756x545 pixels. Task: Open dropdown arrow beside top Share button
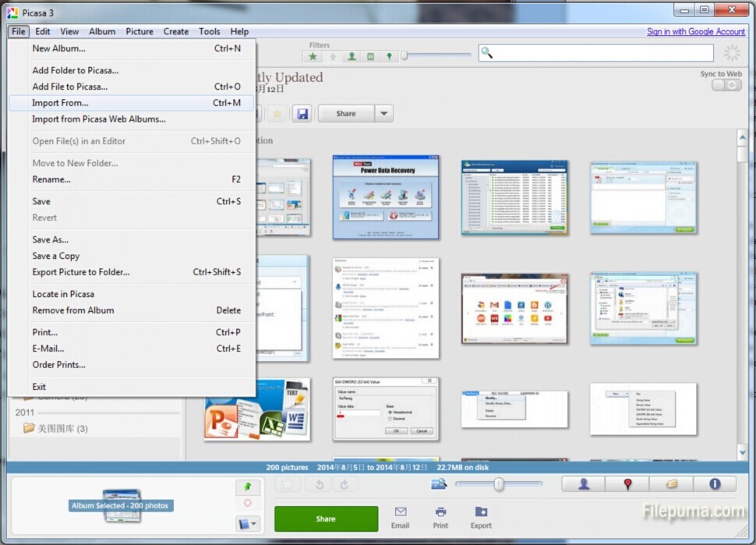[383, 114]
